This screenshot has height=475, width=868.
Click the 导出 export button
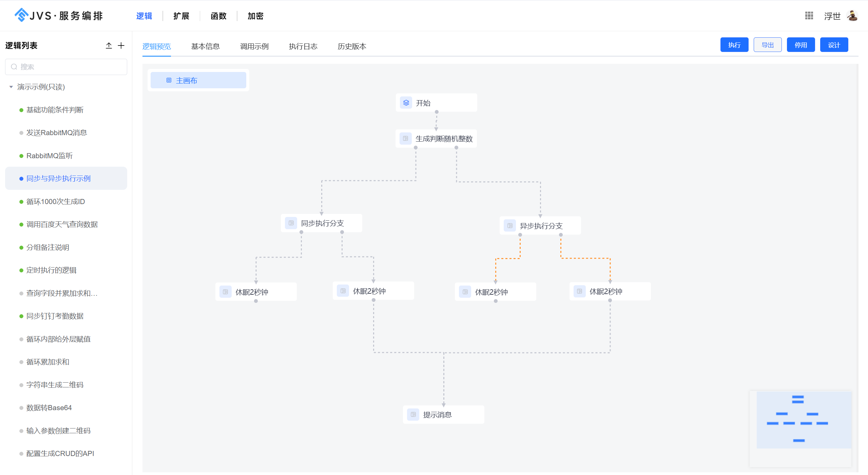tap(767, 45)
